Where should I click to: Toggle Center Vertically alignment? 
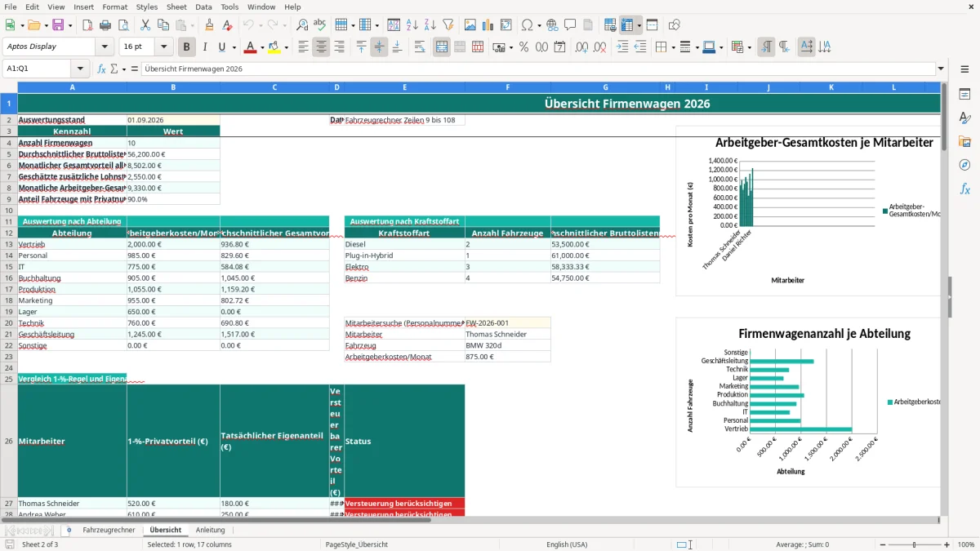pos(380,47)
